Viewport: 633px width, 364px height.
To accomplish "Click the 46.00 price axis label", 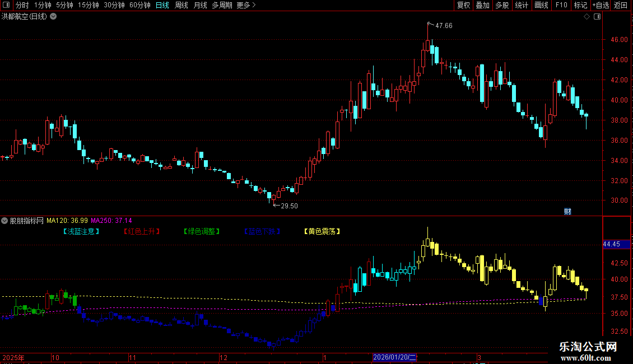I will click(619, 40).
